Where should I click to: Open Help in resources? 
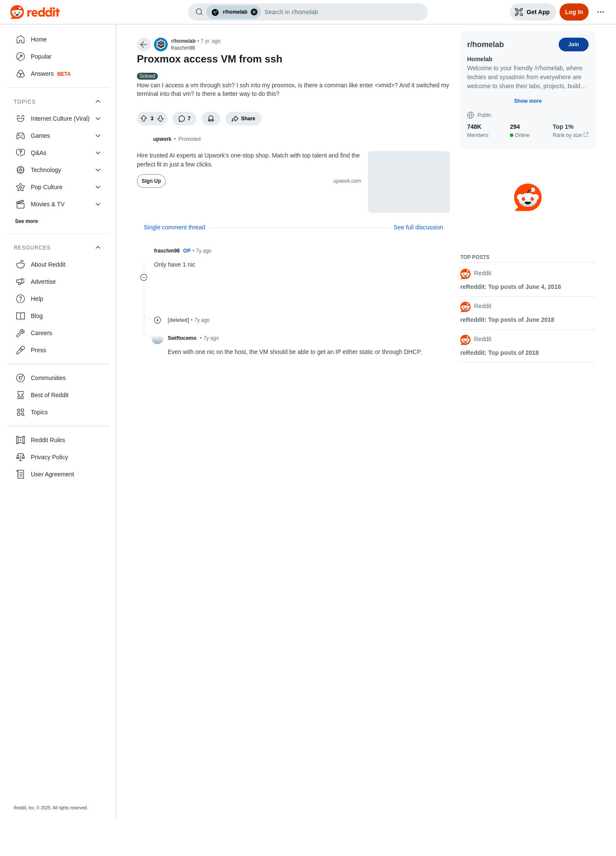point(58,299)
